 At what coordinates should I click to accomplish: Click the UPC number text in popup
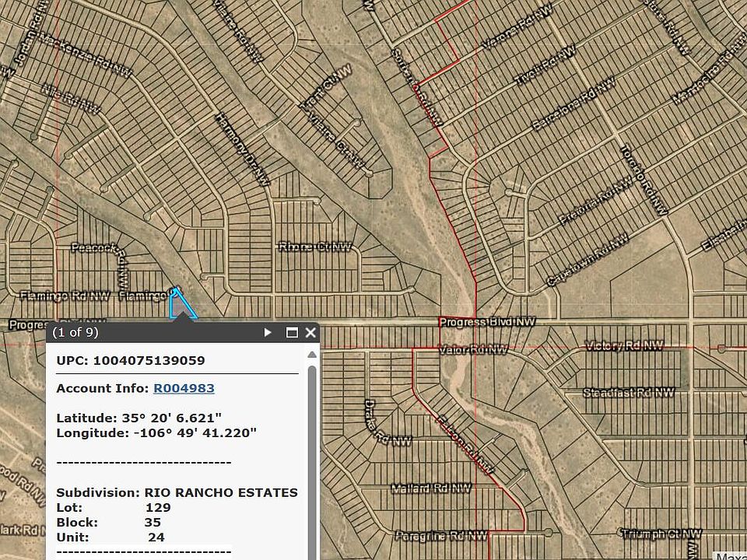[x=149, y=360]
